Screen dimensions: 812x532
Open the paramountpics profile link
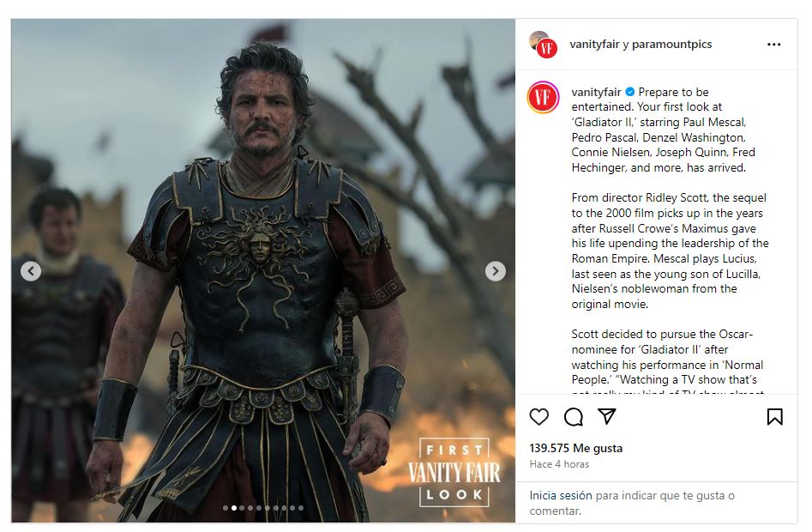coord(671,45)
